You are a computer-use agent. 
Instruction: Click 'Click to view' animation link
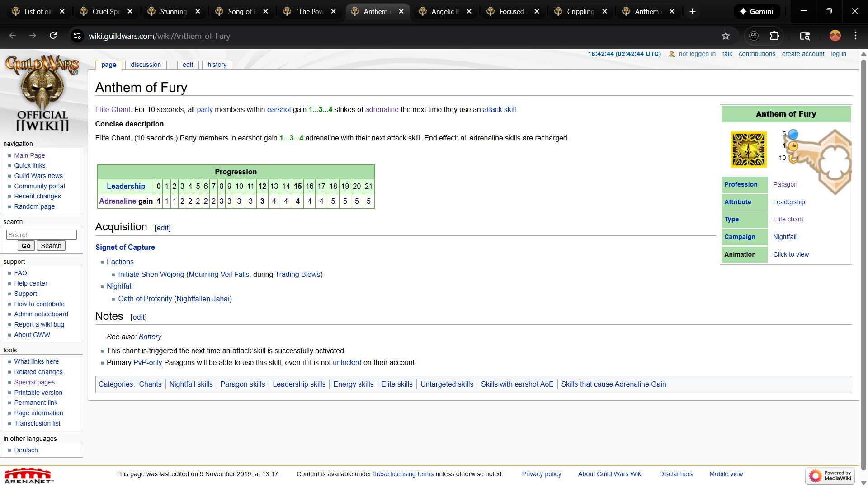(791, 254)
